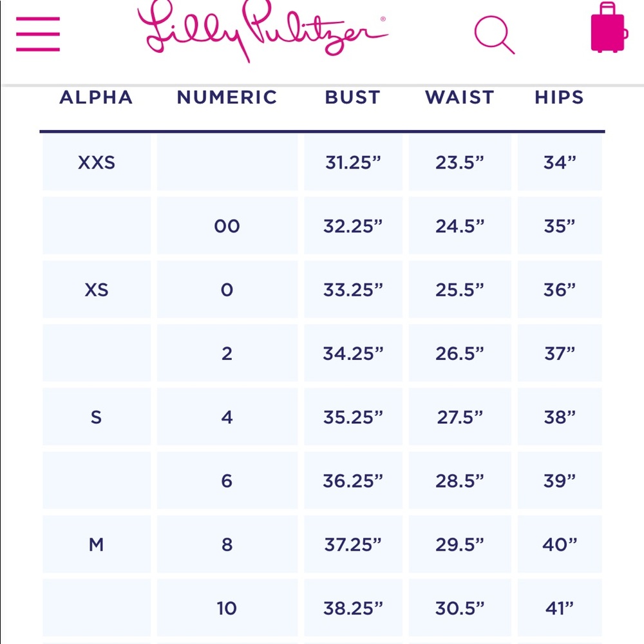This screenshot has height=644, width=644.
Task: Click the HIPS column header
Action: 560,97
